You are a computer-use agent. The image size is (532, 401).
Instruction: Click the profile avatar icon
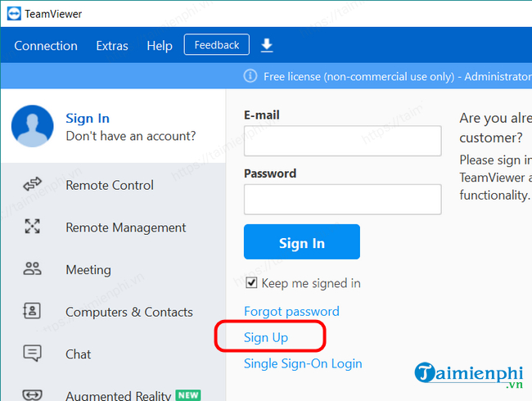click(x=33, y=126)
